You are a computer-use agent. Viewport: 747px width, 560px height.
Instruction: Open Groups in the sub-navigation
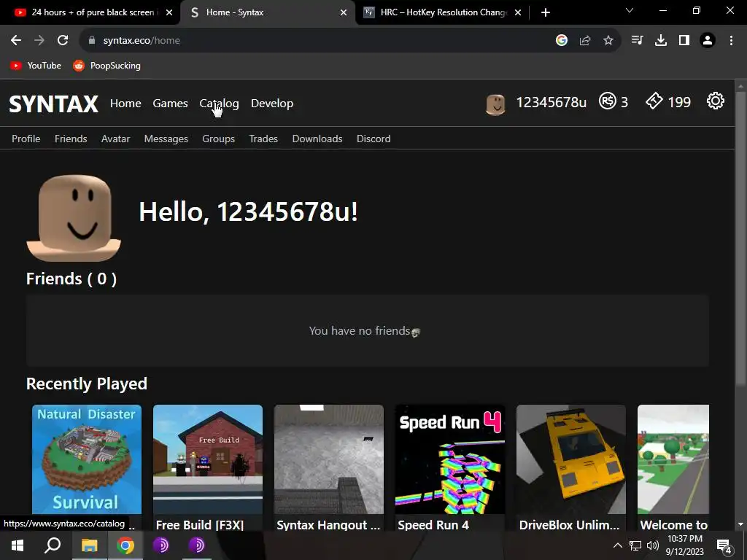coord(218,139)
